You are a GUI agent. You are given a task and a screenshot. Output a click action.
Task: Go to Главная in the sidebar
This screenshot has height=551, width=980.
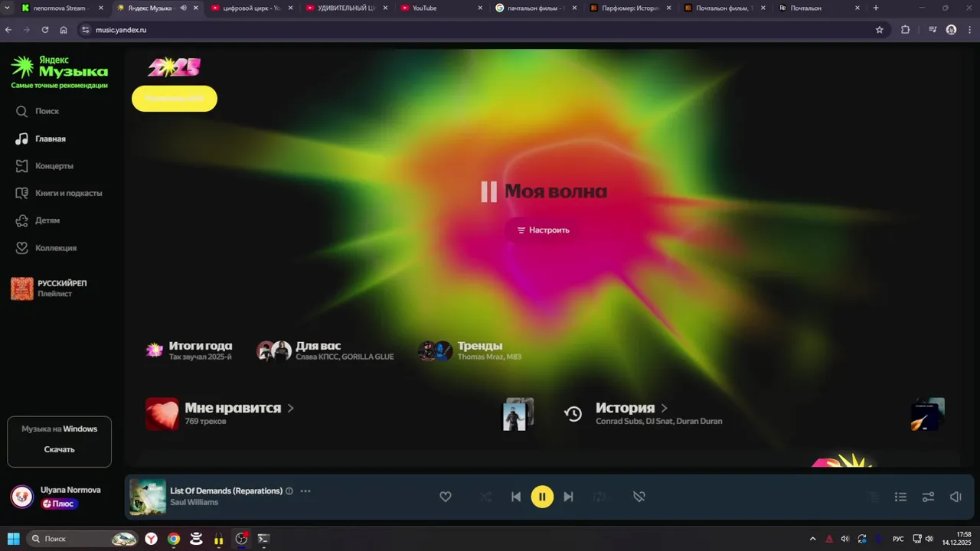(x=41, y=139)
